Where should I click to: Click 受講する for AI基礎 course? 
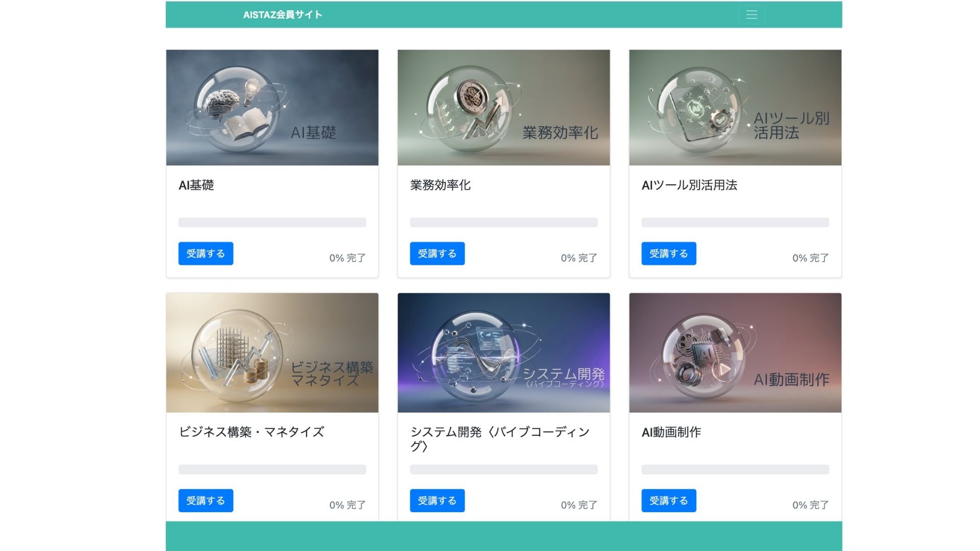coord(206,254)
